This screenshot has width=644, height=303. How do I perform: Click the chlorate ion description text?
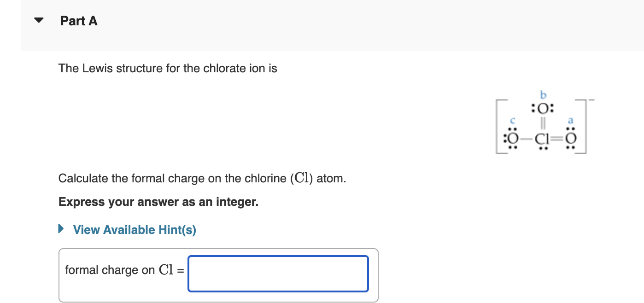click(x=168, y=68)
